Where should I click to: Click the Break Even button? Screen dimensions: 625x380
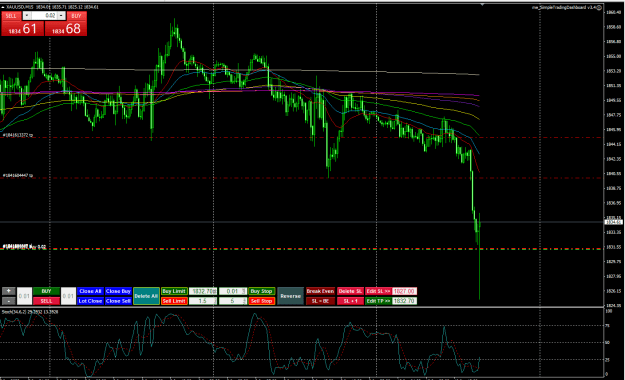click(x=320, y=291)
